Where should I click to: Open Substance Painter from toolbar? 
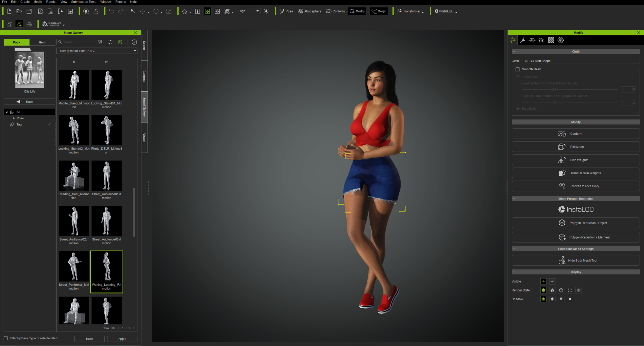(52, 24)
